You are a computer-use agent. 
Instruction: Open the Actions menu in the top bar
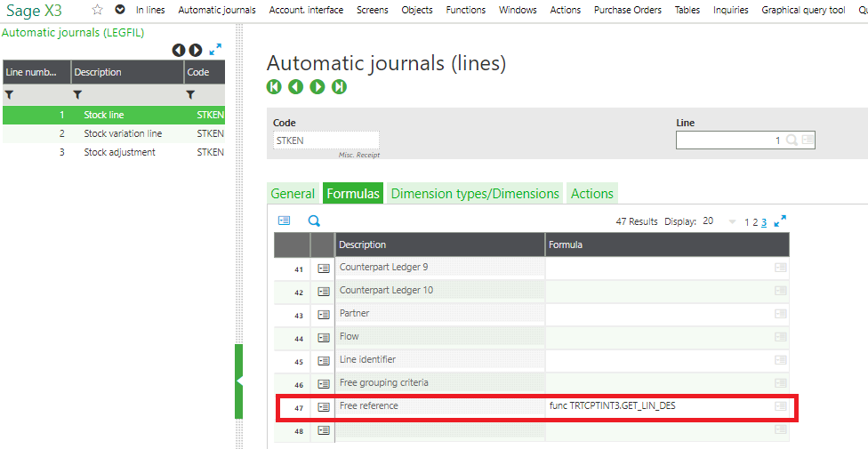566,10
